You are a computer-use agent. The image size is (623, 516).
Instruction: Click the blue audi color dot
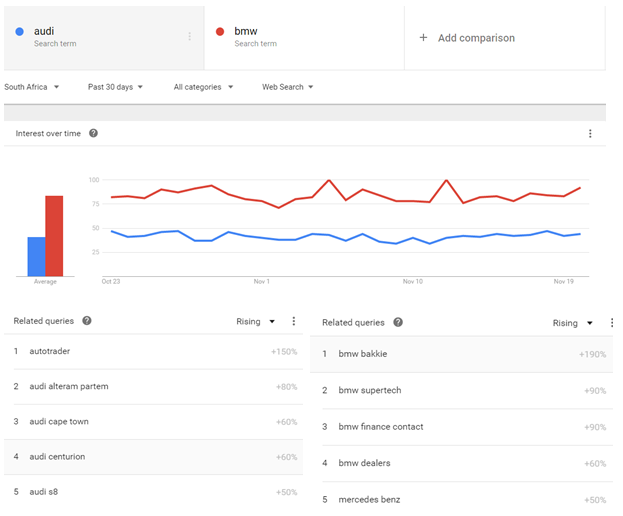[19, 31]
